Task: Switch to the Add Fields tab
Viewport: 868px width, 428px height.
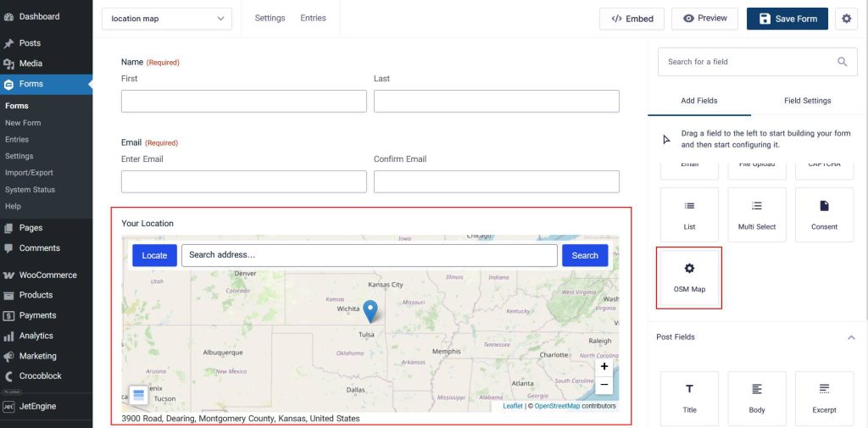Action: point(699,101)
